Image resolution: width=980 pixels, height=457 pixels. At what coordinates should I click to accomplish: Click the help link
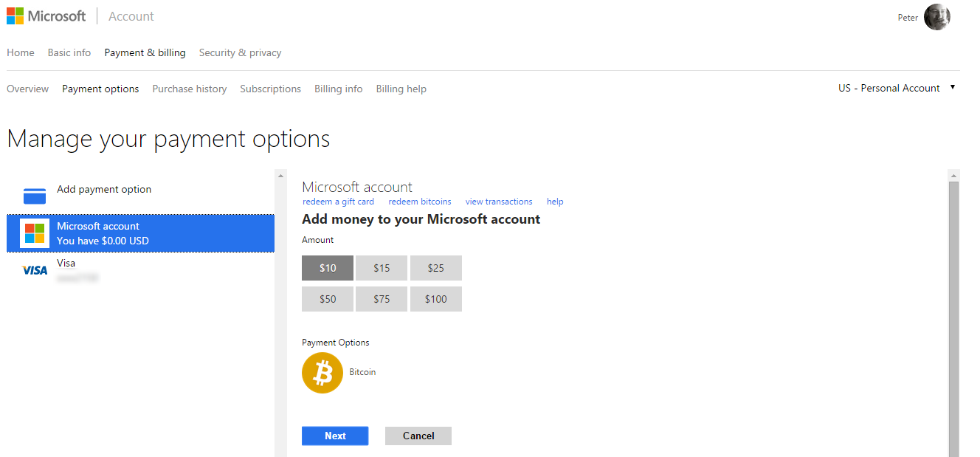(555, 202)
